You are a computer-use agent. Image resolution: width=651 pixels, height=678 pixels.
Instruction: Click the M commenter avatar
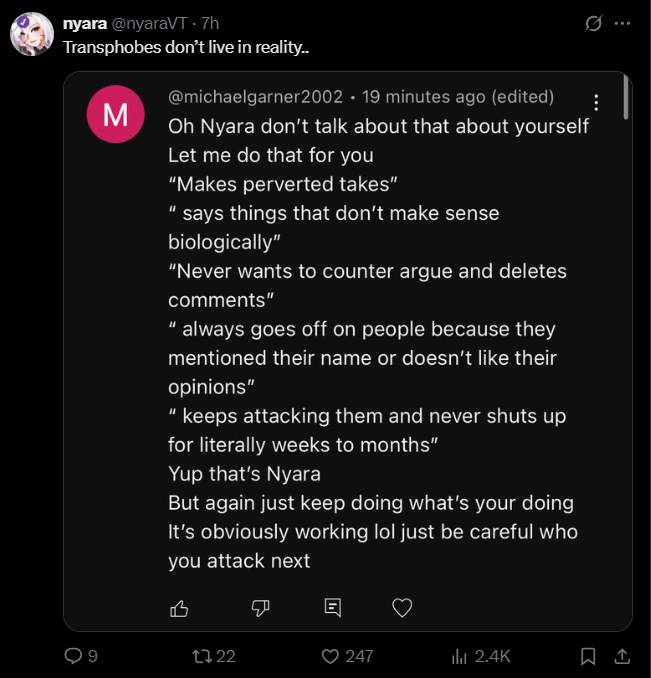point(116,115)
